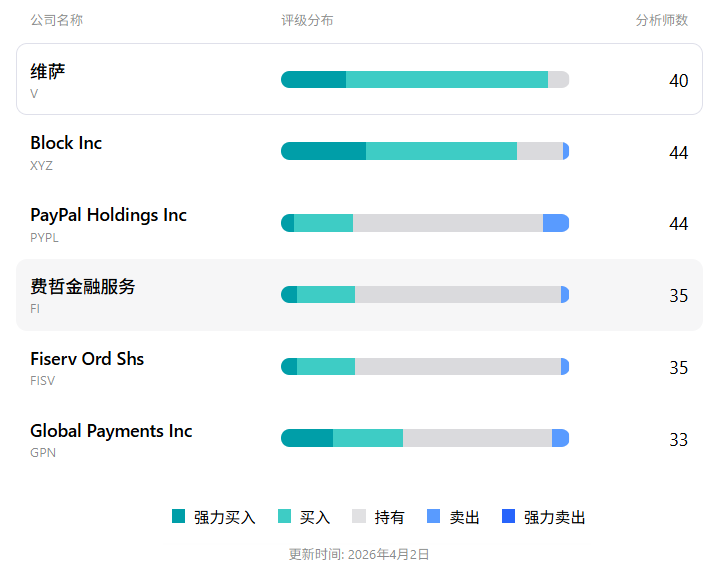Click the 强力买入 teal legend swatch

[x=179, y=516]
